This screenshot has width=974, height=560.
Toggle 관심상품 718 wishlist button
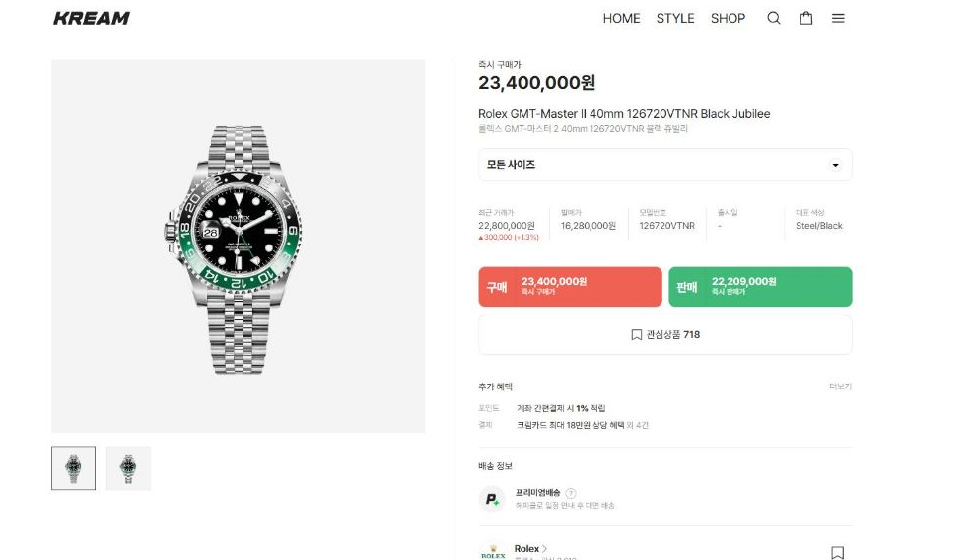click(x=664, y=334)
